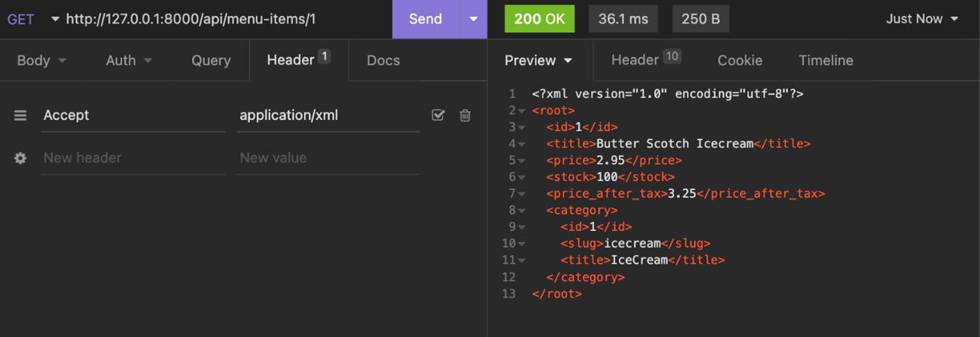Collapse the category node on line 8

521,211
